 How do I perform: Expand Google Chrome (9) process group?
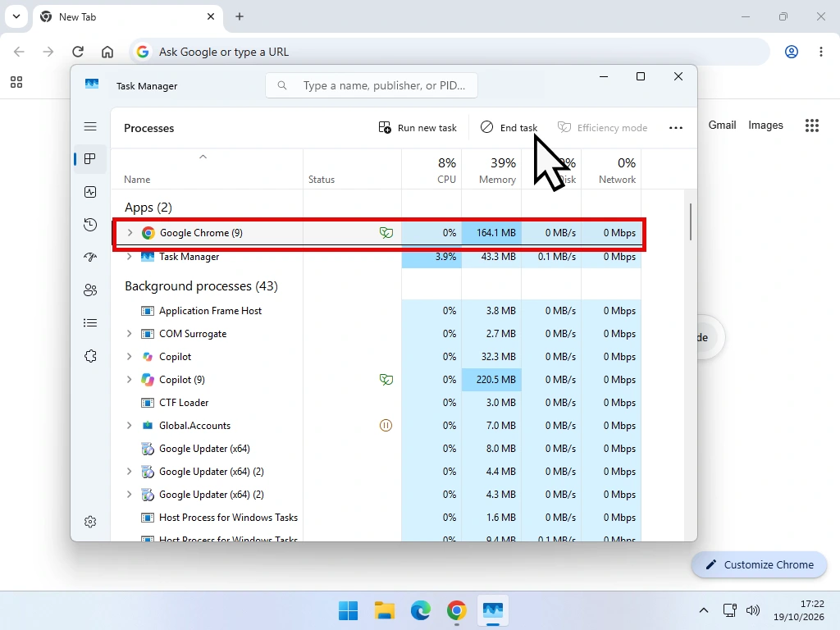[x=129, y=232]
